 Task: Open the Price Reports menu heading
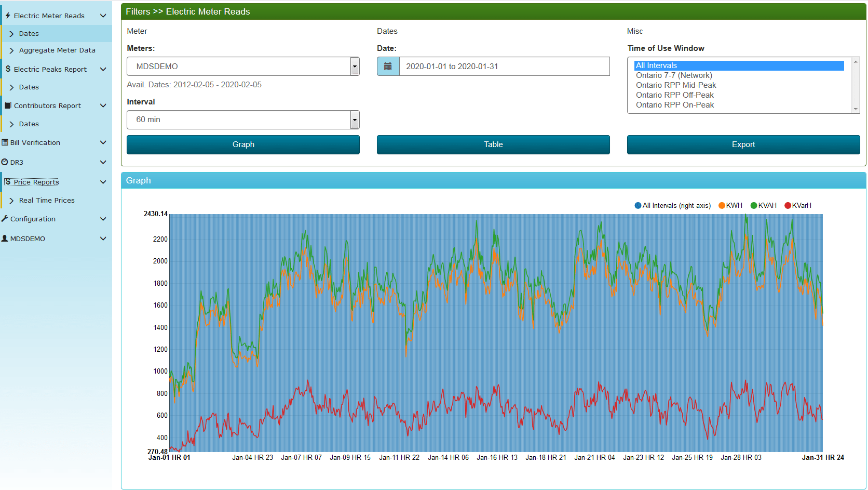coord(36,182)
